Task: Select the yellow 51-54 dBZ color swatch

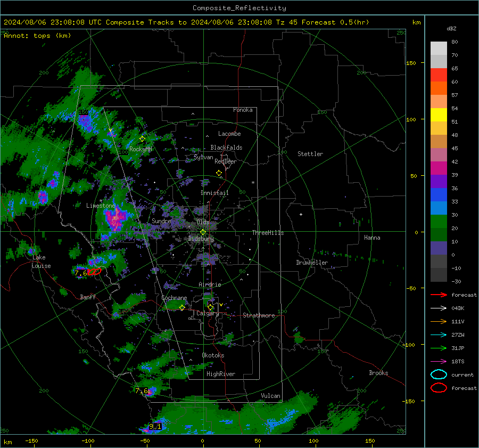Action: (x=439, y=115)
